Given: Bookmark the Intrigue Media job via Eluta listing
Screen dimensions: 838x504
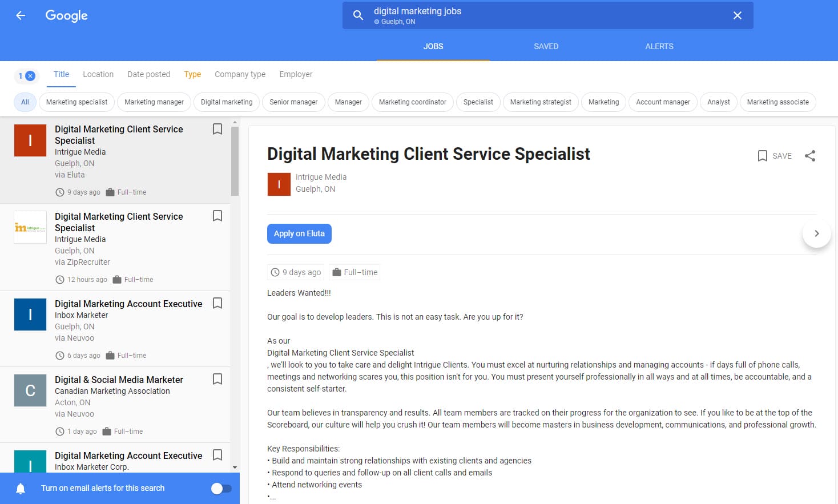Looking at the screenshot, I should [217, 129].
